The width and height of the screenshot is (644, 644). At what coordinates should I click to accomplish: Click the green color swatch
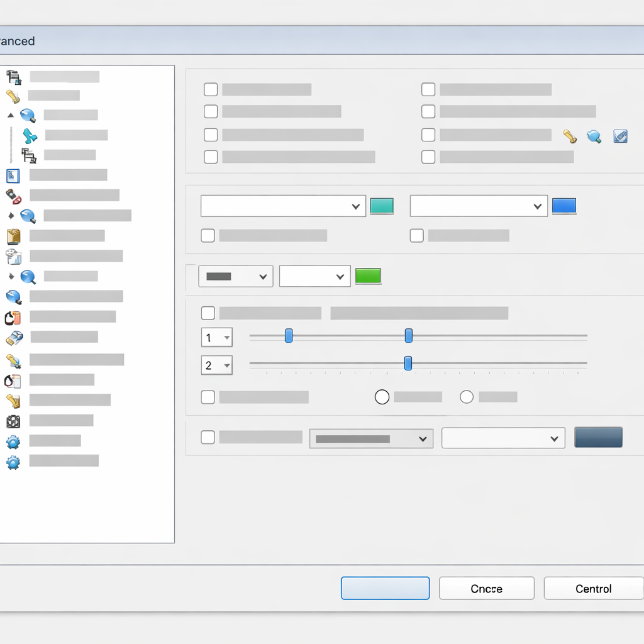pos(368,275)
